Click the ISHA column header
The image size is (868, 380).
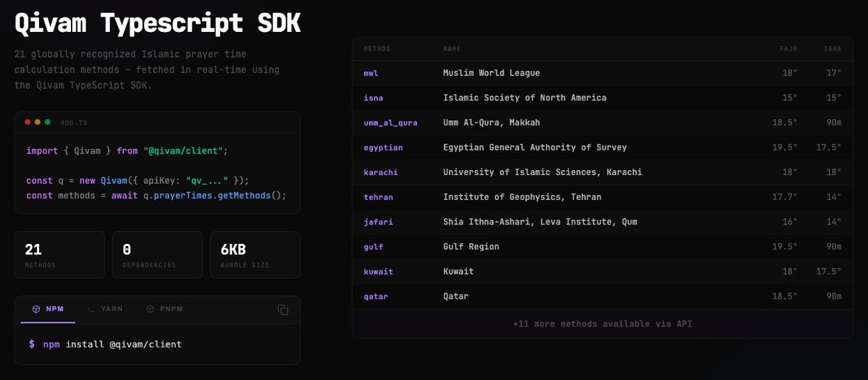coord(832,48)
